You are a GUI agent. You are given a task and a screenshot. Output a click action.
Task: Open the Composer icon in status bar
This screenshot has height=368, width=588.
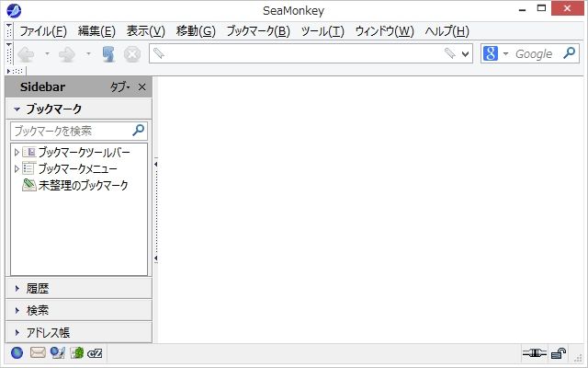[x=58, y=353]
